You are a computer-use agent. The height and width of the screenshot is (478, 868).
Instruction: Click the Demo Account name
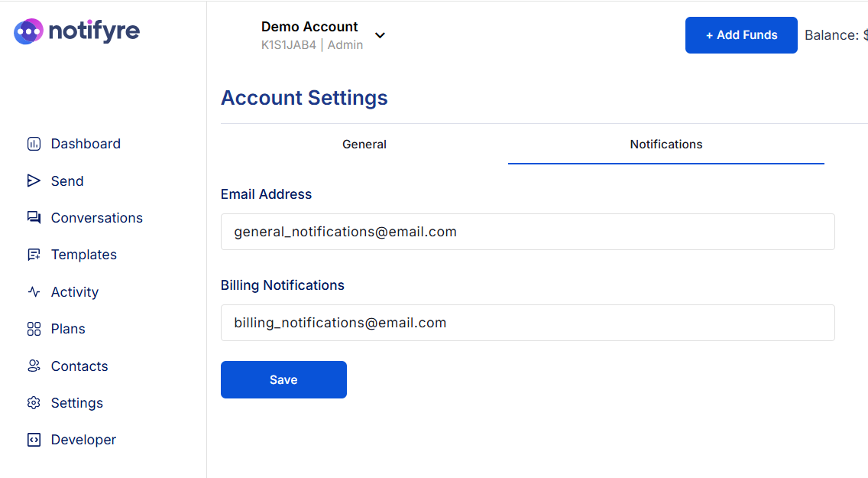309,27
